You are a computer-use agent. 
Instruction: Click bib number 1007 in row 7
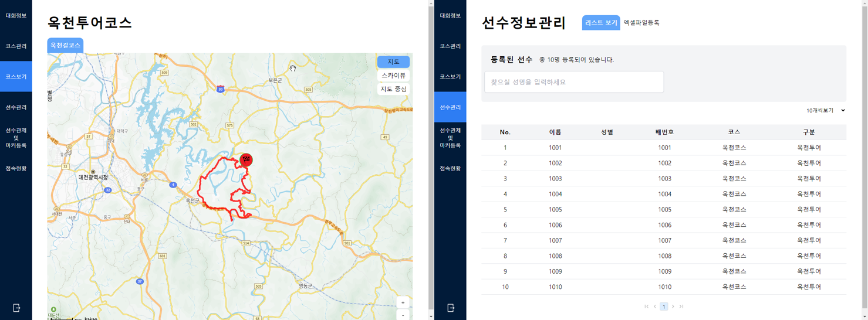point(664,240)
